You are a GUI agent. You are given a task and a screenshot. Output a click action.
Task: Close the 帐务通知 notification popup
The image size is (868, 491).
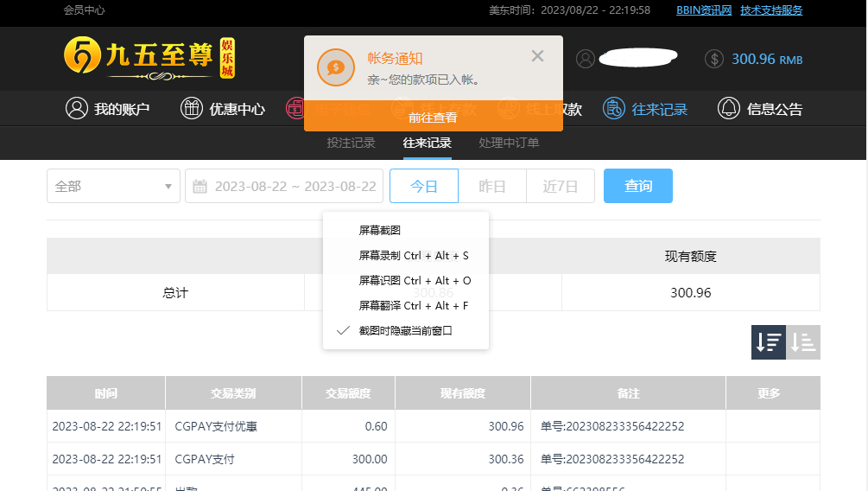click(537, 56)
